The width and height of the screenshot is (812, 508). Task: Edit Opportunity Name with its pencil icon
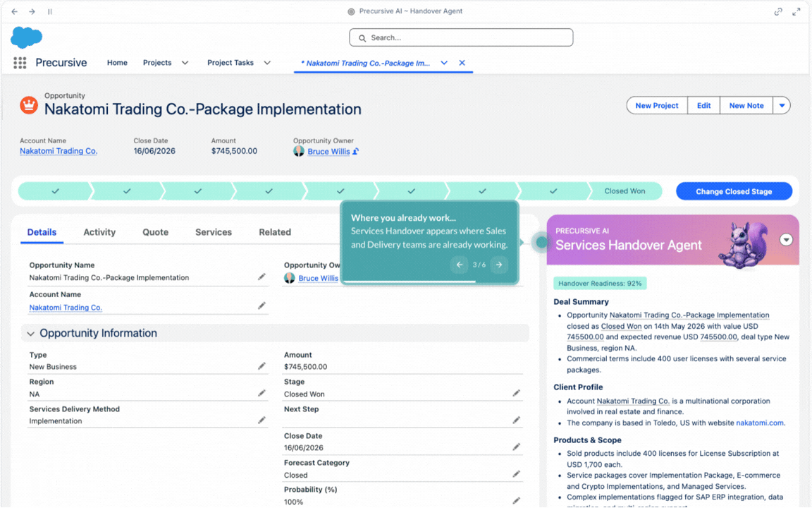tap(262, 277)
